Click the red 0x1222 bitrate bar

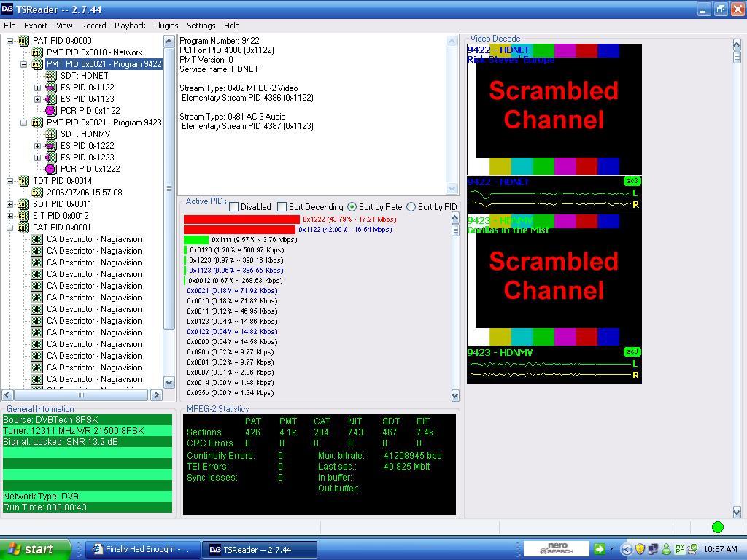point(241,219)
